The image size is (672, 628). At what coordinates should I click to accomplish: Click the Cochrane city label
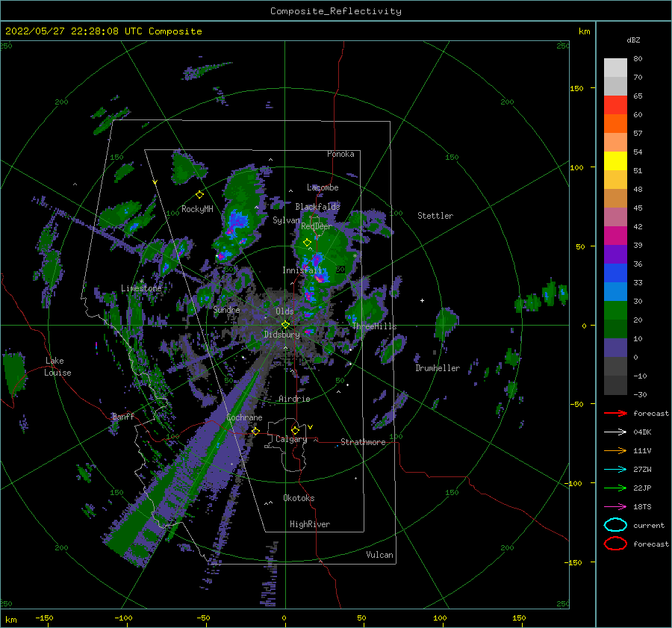click(244, 417)
